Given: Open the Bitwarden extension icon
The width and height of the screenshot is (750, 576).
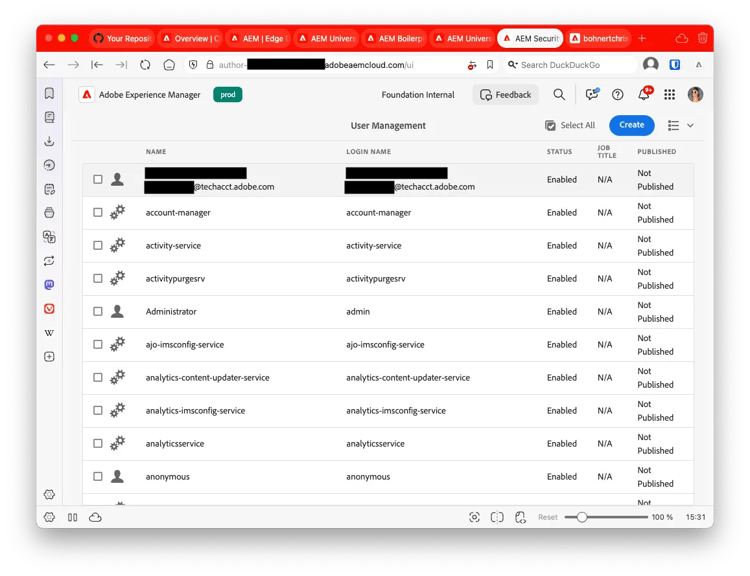Looking at the screenshot, I should 674,65.
